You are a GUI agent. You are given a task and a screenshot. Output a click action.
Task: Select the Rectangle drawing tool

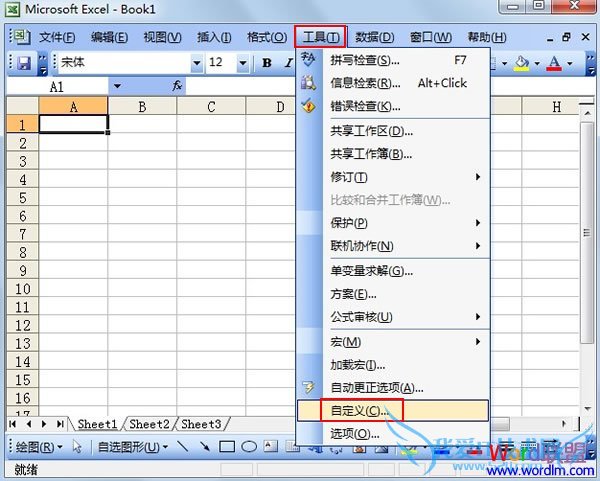click(227, 446)
